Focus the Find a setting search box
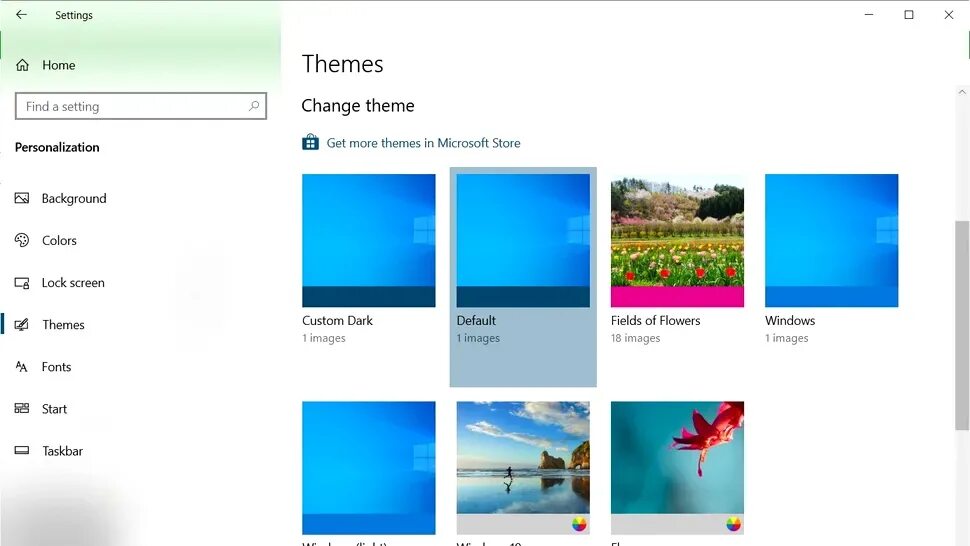Image resolution: width=970 pixels, height=546 pixels. (141, 106)
